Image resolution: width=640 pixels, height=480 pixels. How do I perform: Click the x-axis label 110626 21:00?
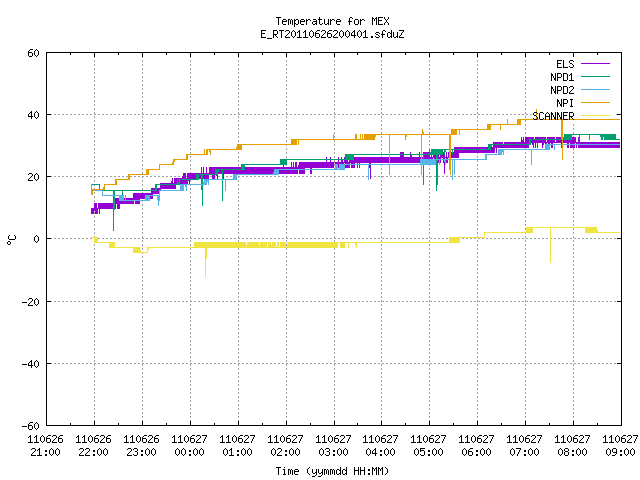click(x=45, y=446)
